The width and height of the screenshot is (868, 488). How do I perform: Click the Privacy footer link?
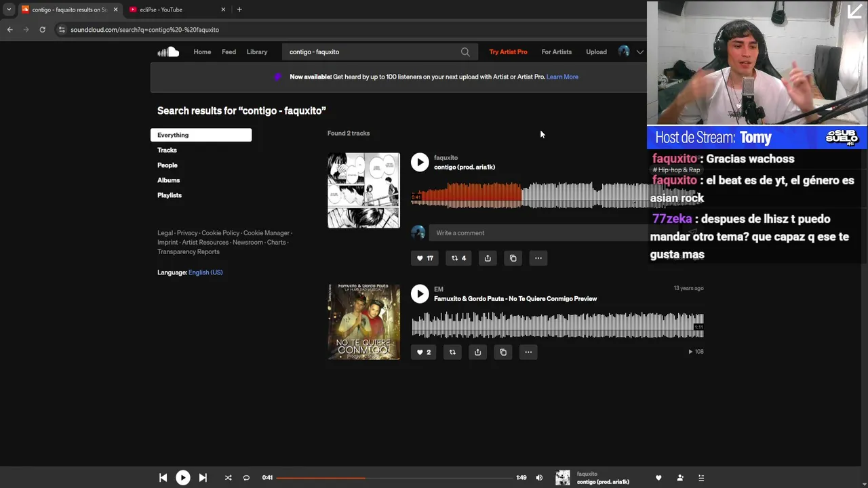187,232
